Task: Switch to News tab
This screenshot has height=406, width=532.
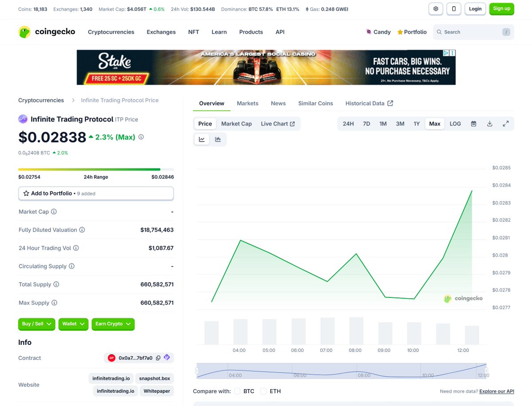Action: click(x=278, y=103)
